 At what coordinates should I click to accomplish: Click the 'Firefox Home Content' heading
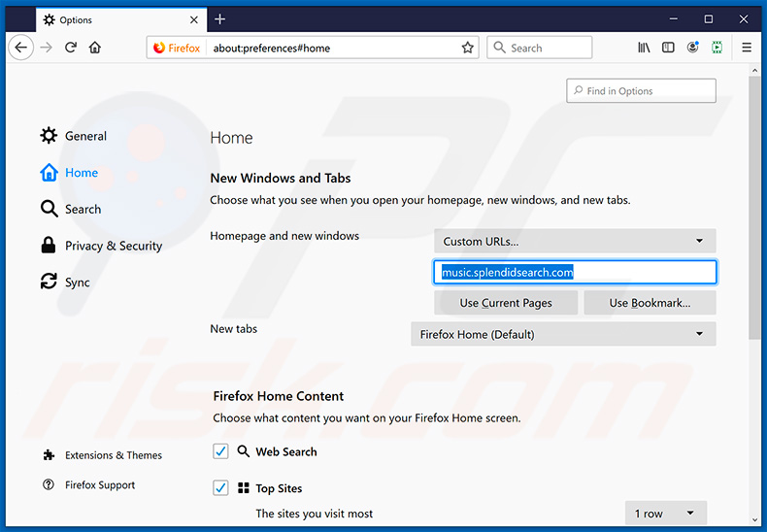pyautogui.click(x=279, y=396)
